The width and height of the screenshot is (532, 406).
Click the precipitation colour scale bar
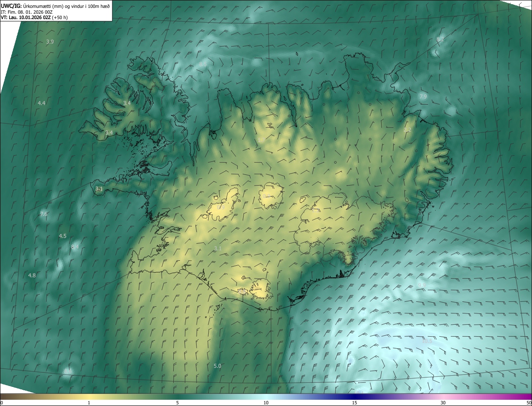pos(266,397)
